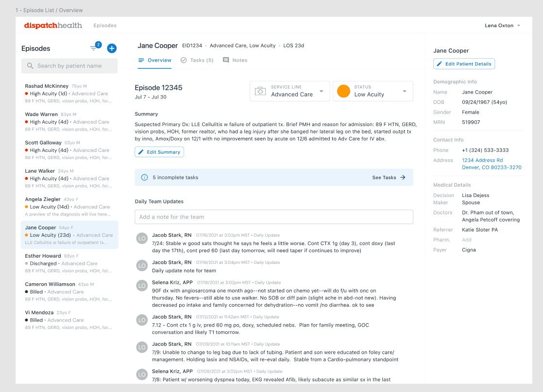Screen dimensions: 543x392
Task: Click the Notes speech bubble icon
Action: 226,60
